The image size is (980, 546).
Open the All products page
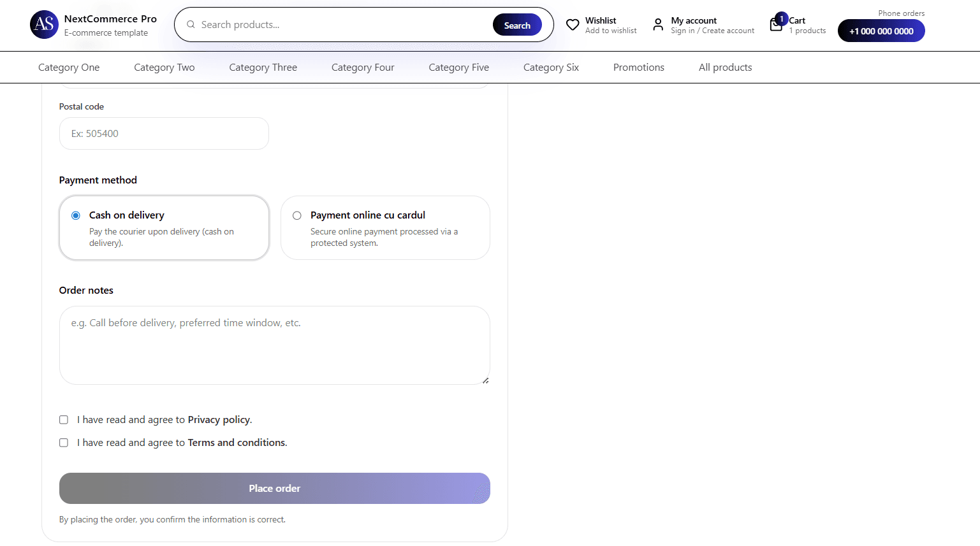click(x=725, y=67)
